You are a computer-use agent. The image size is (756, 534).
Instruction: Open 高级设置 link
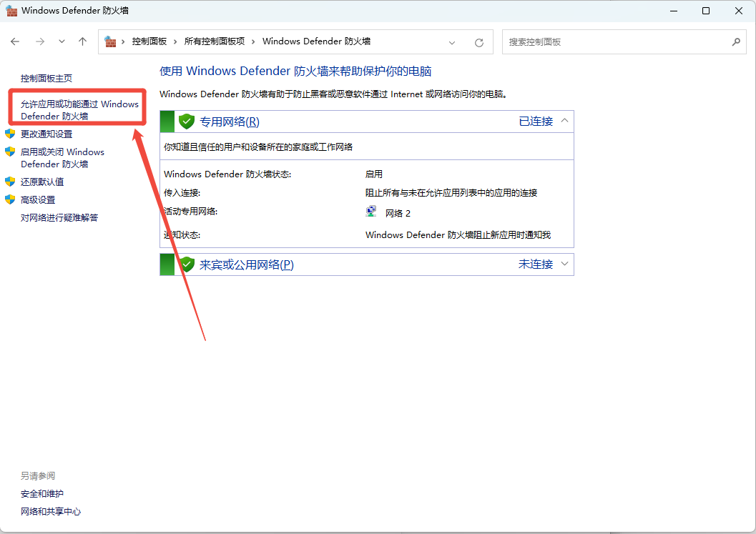coord(38,199)
